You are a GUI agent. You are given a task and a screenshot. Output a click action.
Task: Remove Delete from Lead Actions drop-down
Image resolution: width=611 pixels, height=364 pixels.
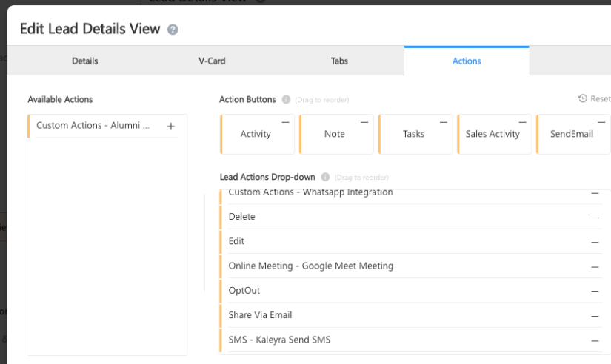[595, 218]
